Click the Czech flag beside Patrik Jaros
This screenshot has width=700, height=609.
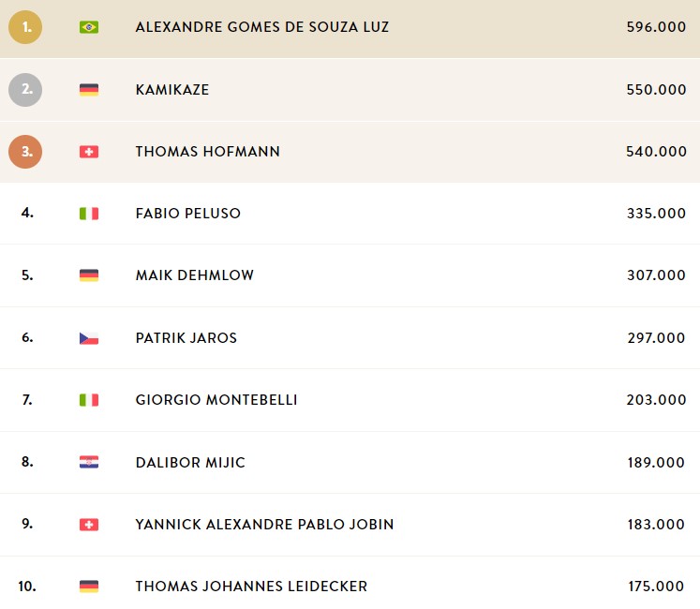pyautogui.click(x=89, y=338)
